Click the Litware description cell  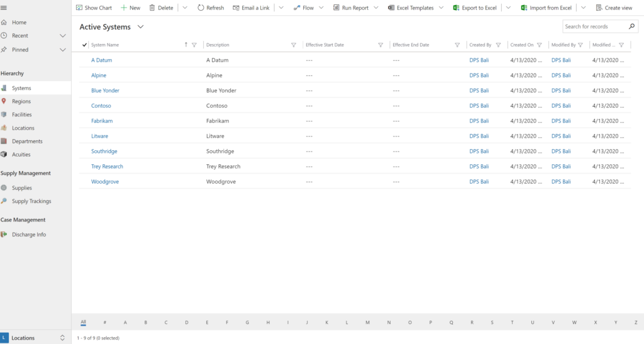(215, 136)
